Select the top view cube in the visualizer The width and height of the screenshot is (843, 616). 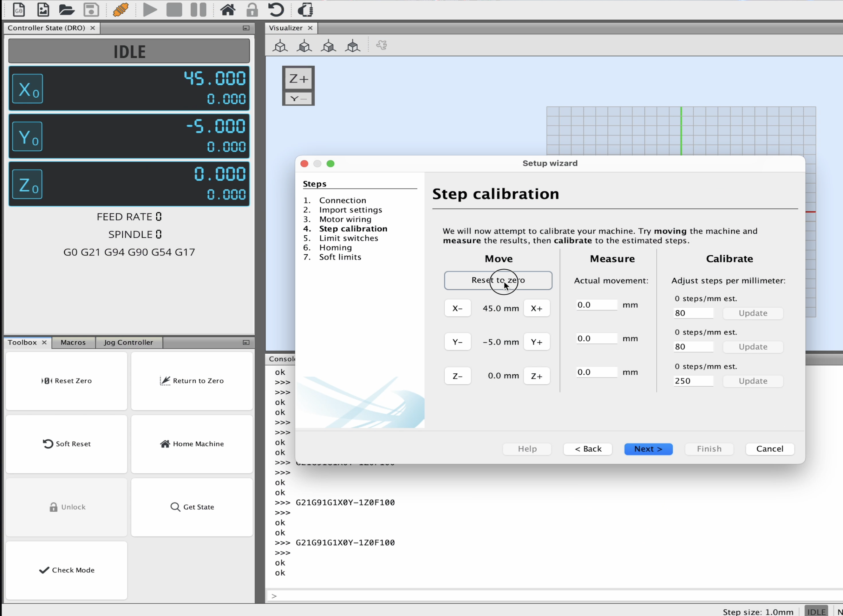coord(352,45)
